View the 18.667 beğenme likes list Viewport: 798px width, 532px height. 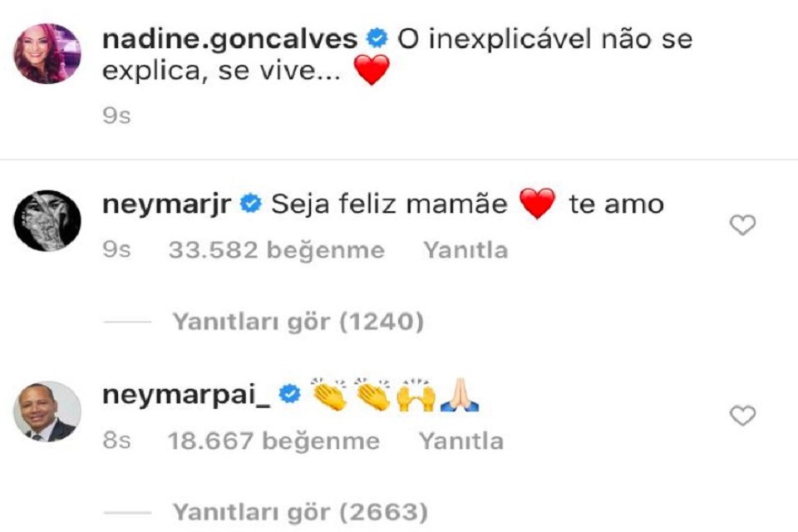(273, 441)
